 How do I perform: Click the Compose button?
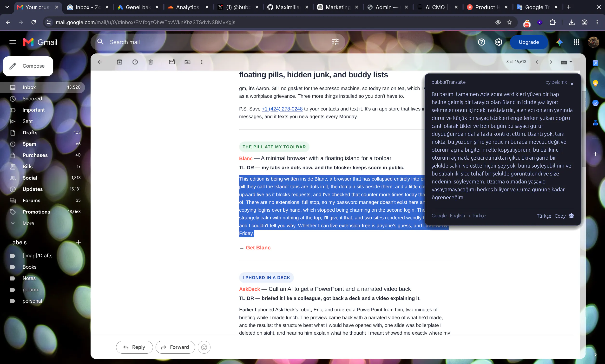[28, 66]
